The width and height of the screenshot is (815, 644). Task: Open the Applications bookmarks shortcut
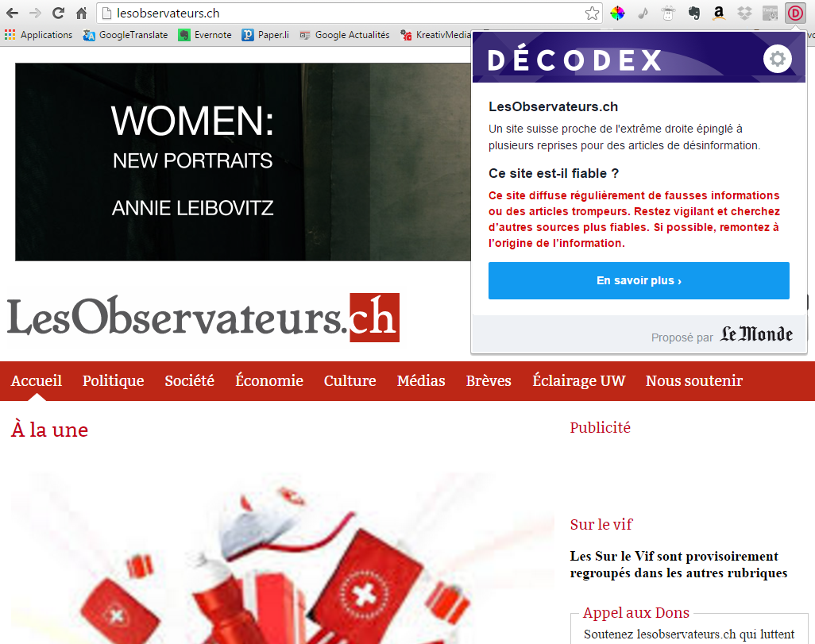39,35
